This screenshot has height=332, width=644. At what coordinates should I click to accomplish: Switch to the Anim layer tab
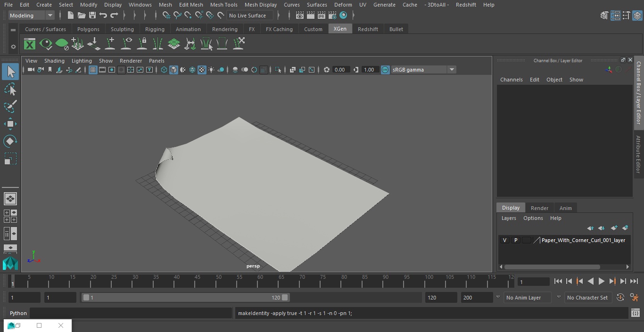click(x=565, y=208)
